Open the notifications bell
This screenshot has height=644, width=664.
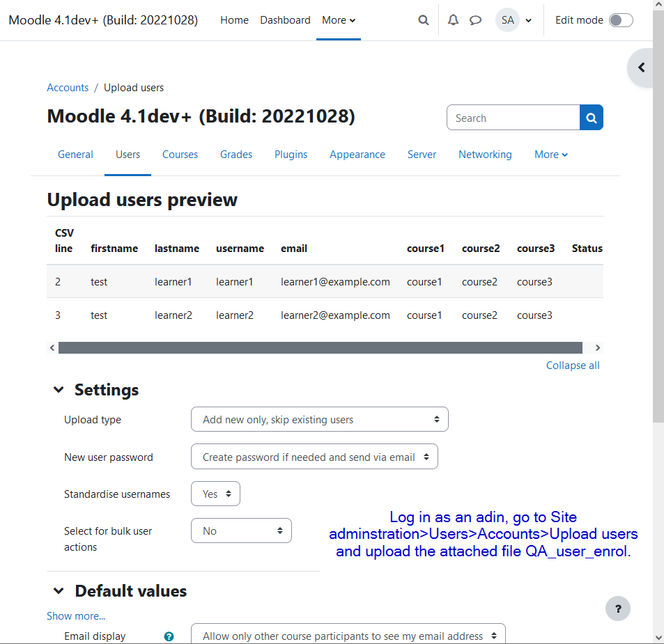(453, 20)
